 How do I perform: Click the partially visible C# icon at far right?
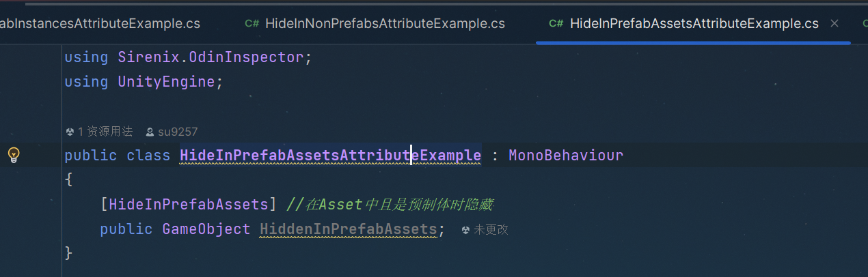pos(863,23)
